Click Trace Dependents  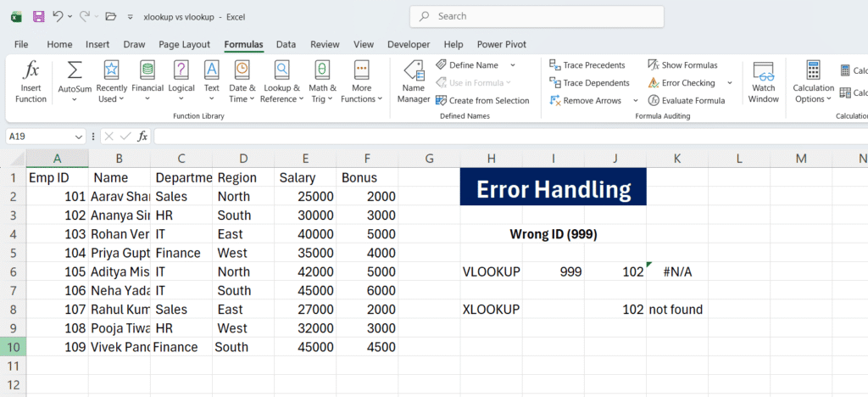[x=589, y=83]
